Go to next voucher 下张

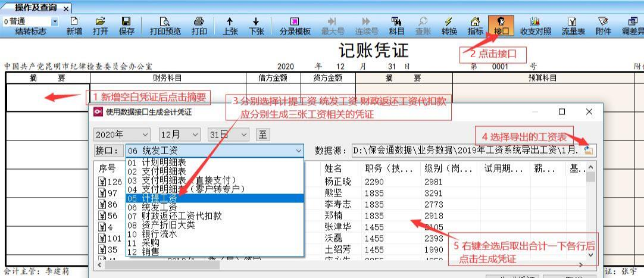click(256, 21)
